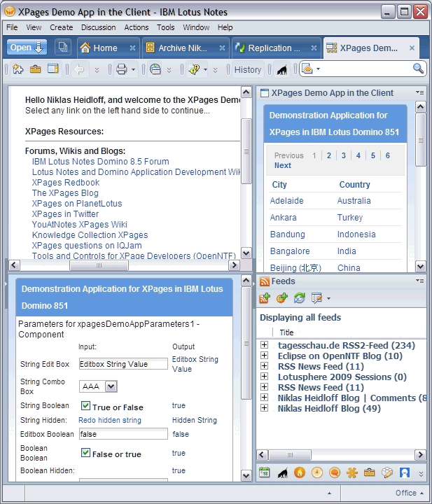This screenshot has height=504, width=432.
Task: Click the add RSS feed icon
Action: tap(265, 298)
